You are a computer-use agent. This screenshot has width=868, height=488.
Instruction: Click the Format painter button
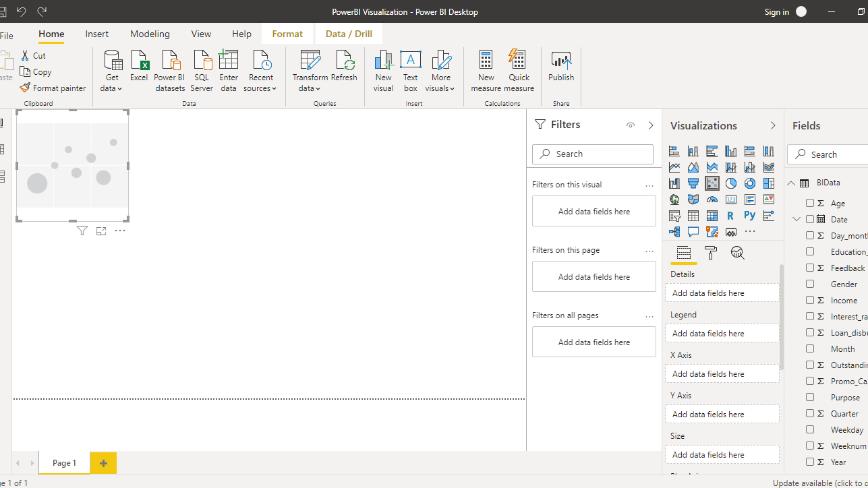click(x=53, y=88)
